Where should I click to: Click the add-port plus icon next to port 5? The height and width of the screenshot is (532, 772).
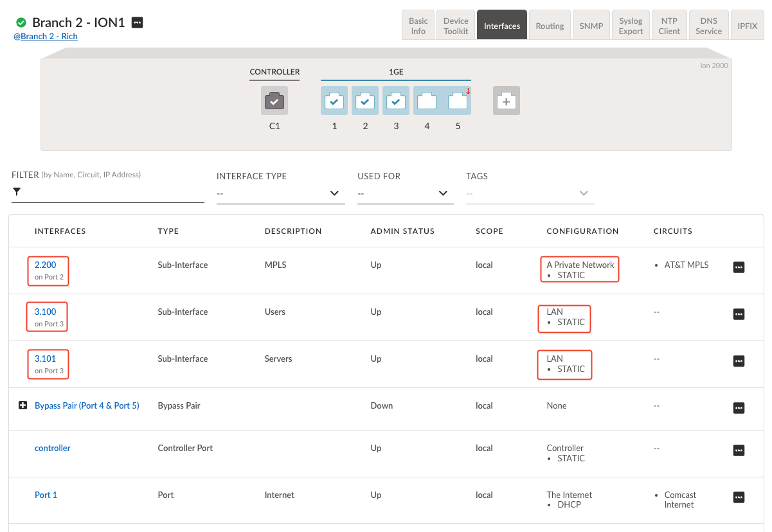[507, 101]
